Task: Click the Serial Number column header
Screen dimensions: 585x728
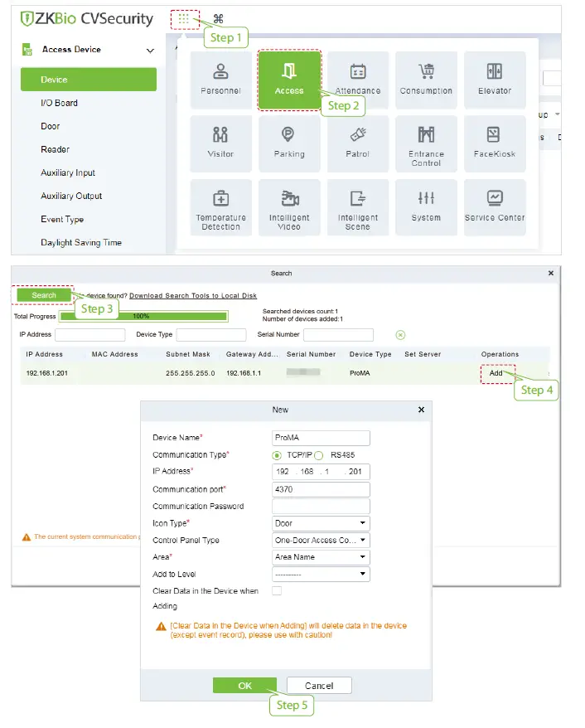Action: 311,354
